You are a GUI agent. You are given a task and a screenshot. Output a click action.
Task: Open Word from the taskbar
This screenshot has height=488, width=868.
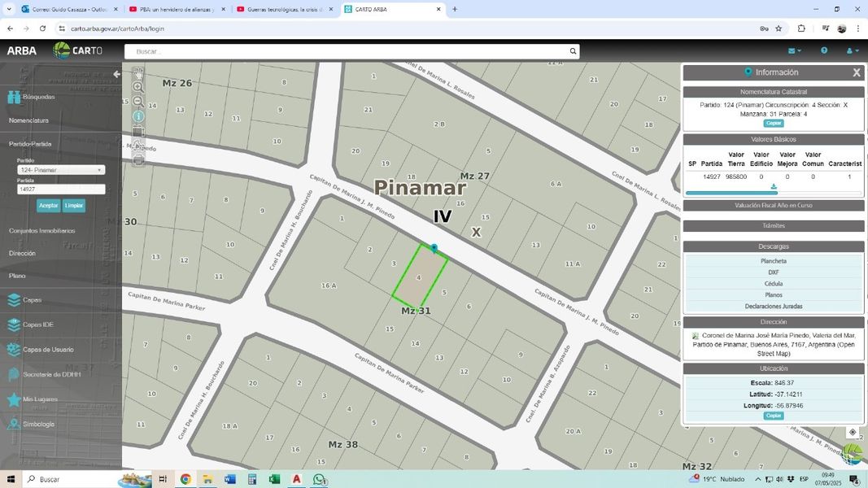(x=230, y=479)
